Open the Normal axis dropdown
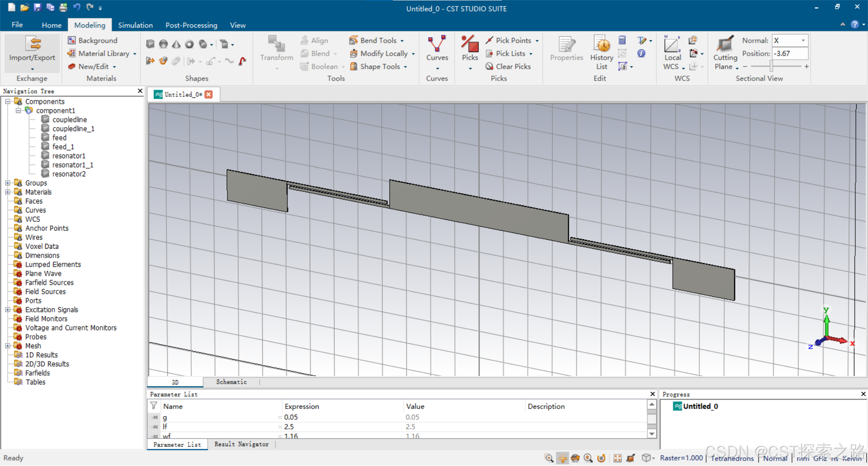The width and height of the screenshot is (868, 466). click(x=803, y=40)
